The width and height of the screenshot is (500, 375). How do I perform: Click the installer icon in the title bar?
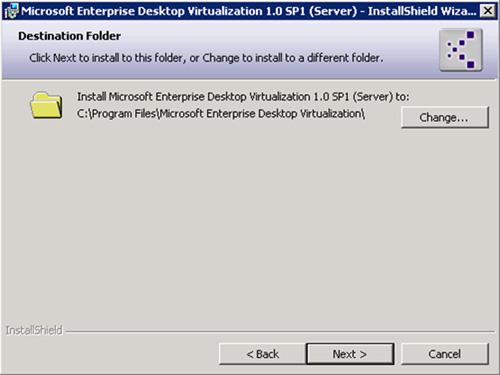(12, 12)
